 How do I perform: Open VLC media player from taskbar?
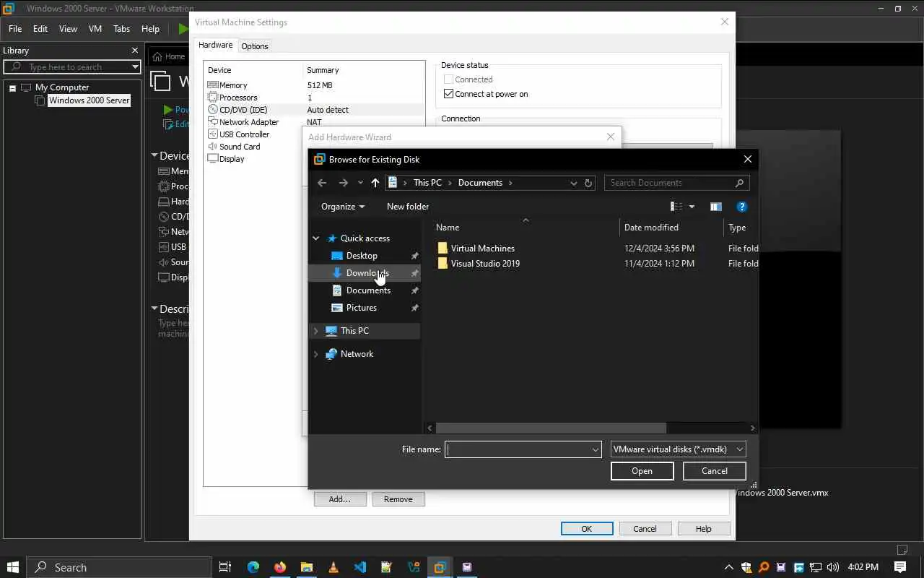(x=333, y=567)
